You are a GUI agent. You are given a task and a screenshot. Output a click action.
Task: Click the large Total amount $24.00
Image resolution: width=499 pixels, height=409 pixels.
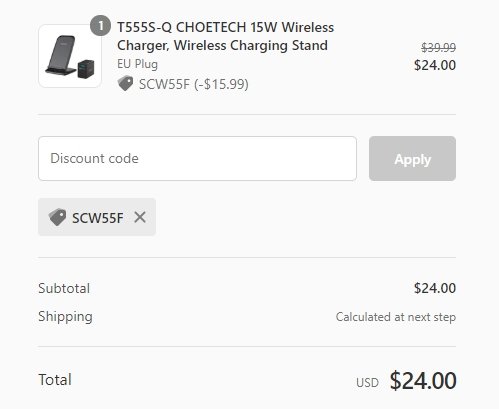click(423, 380)
